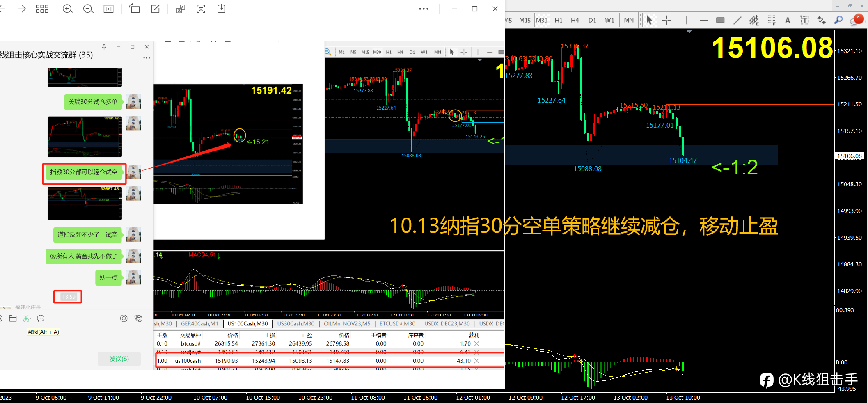Go to next image in photo viewer

pos(22,9)
